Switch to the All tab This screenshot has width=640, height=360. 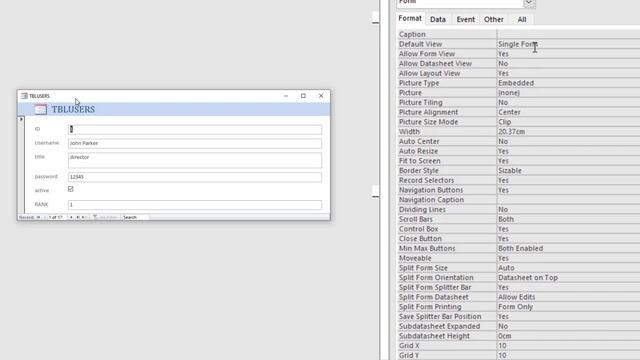tap(522, 19)
